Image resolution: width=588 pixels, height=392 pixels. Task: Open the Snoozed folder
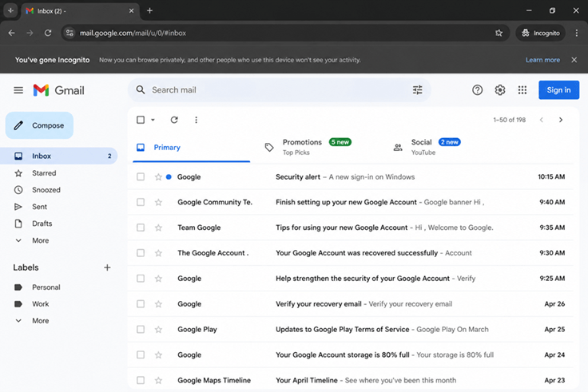click(46, 190)
